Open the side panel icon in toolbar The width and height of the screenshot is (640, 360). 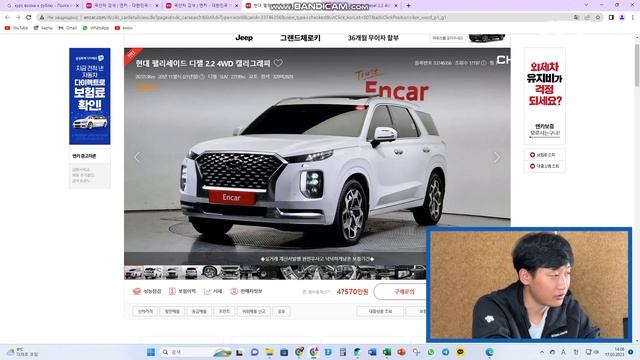pos(611,18)
